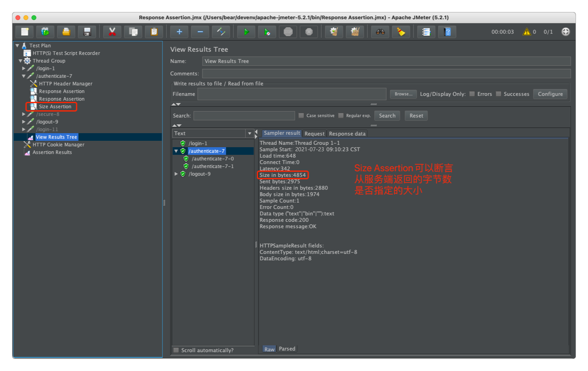Click the Paste clipboard icon

(154, 32)
